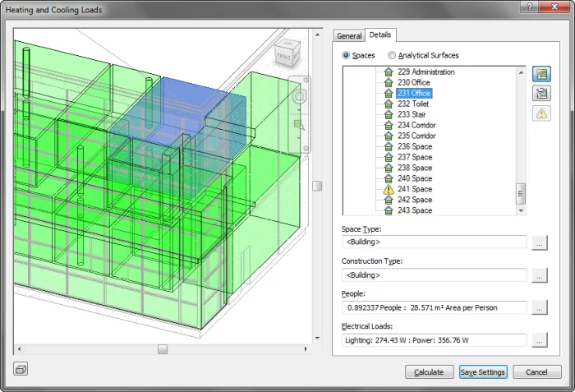
Task: Show warnings with the yellow triangle button
Action: coord(541,113)
